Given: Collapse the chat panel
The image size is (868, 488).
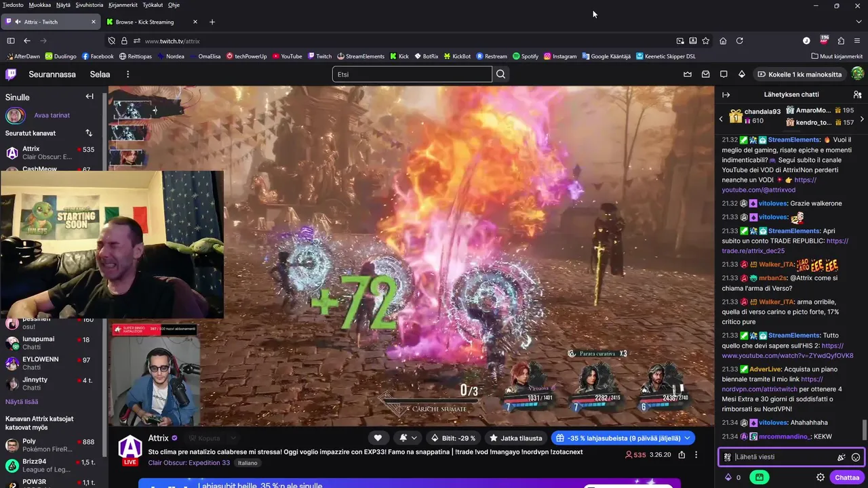Looking at the screenshot, I should pyautogui.click(x=726, y=95).
